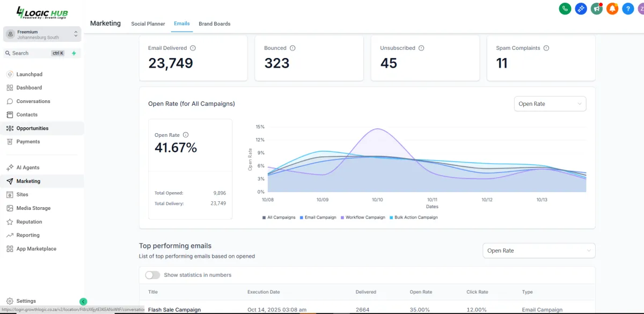Expand the Freemium account location switcher
Screen dimensions: 644x314
tap(42, 34)
